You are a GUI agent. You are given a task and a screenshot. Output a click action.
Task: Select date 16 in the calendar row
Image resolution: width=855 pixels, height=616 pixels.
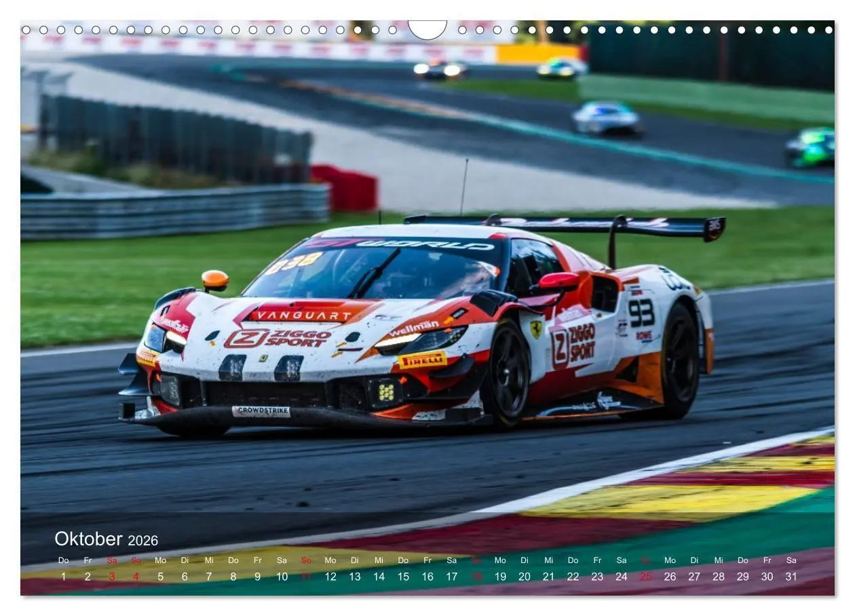point(427,577)
